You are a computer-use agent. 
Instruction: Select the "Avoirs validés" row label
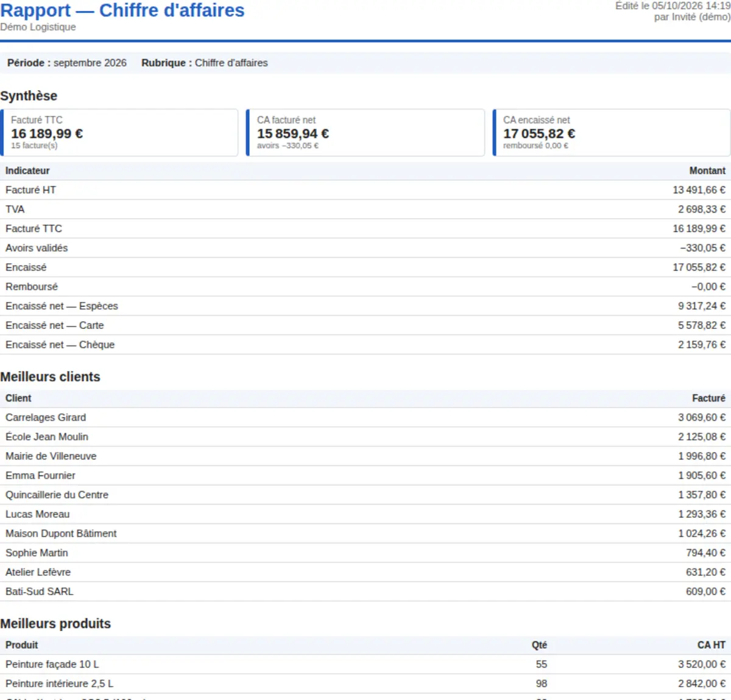tap(37, 248)
